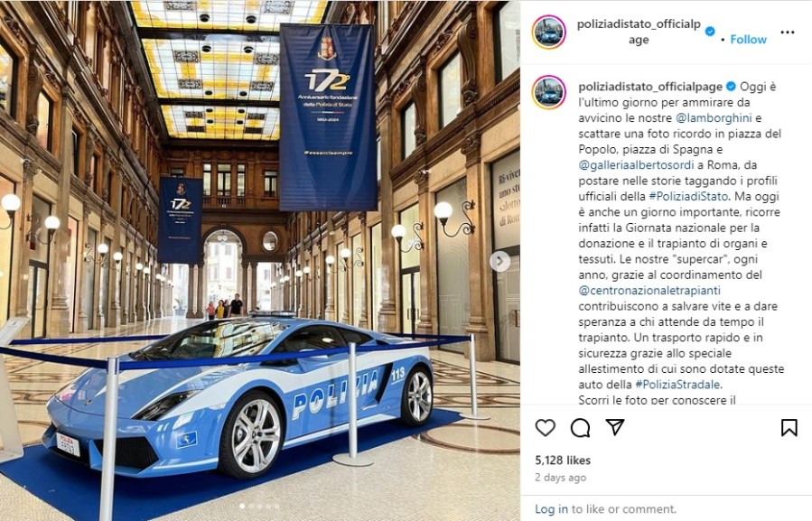This screenshot has height=521, width=812.
Task: Open the header profile avatar
Action: [x=549, y=33]
